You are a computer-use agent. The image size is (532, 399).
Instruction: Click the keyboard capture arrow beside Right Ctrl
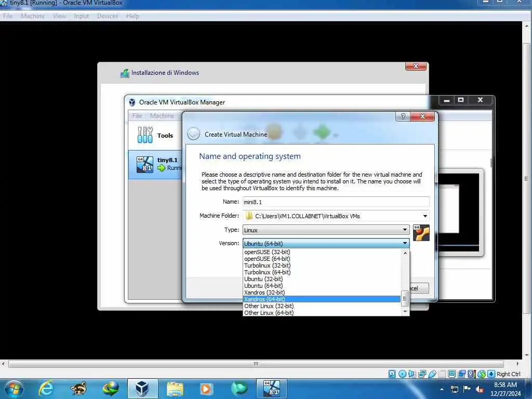click(x=491, y=374)
